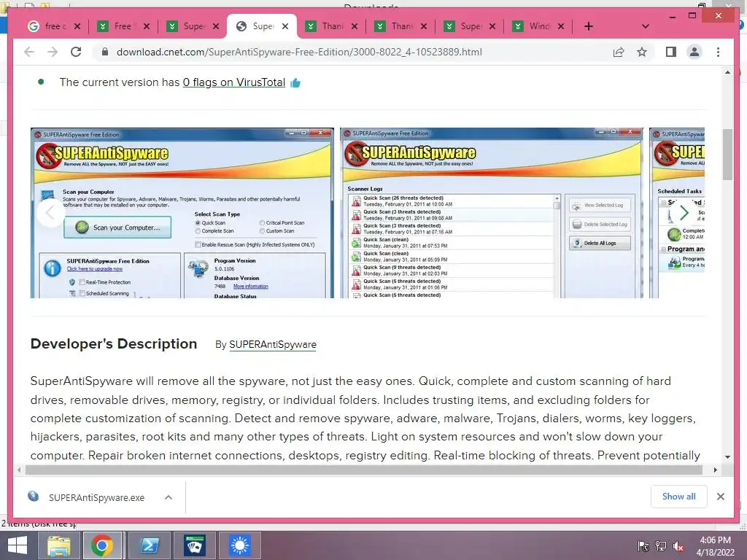747x560 pixels.
Task: Click the browser forward arrow
Action: 53,52
